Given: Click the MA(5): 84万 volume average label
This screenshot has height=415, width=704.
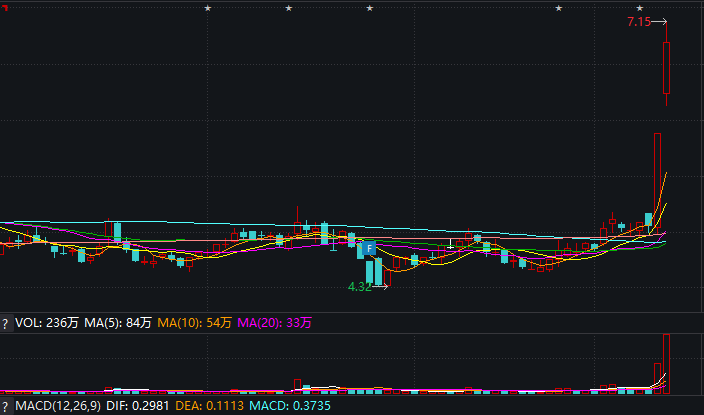Looking at the screenshot, I should click(118, 322).
